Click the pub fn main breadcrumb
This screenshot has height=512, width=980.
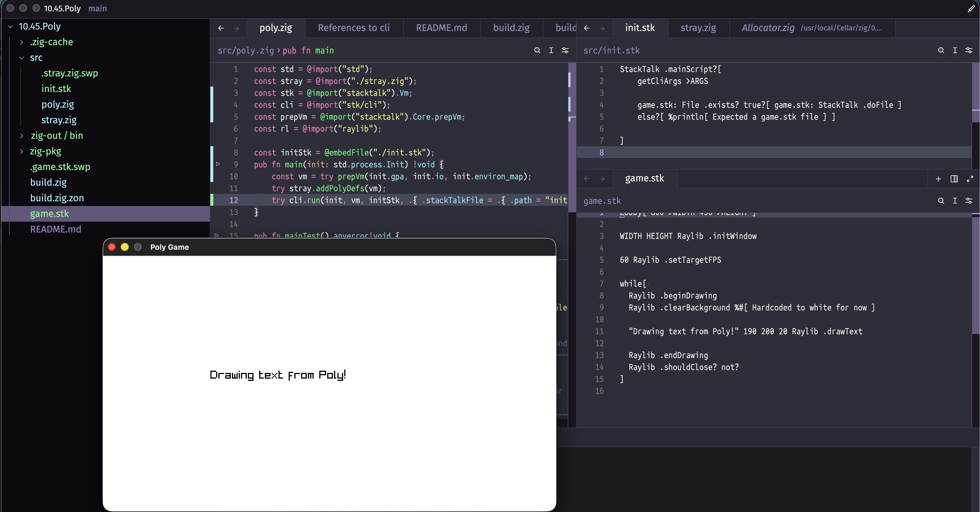coord(308,50)
